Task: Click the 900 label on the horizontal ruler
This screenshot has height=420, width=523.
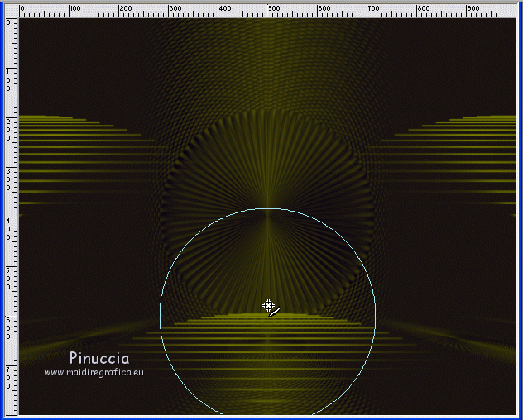Action: (473, 8)
